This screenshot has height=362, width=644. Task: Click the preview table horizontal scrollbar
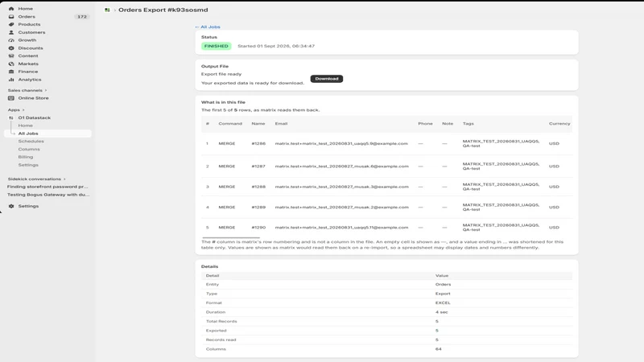coord(231,237)
